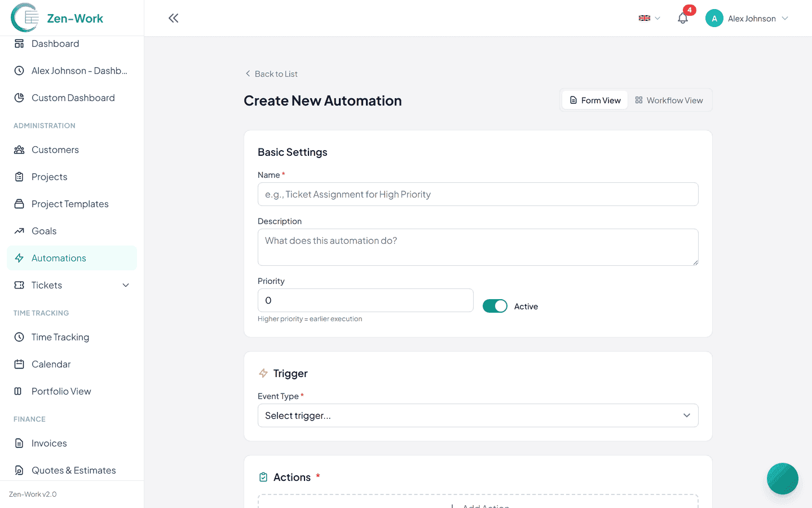The height and width of the screenshot is (508, 812).
Task: Click the Tickets ticket icon
Action: point(19,285)
